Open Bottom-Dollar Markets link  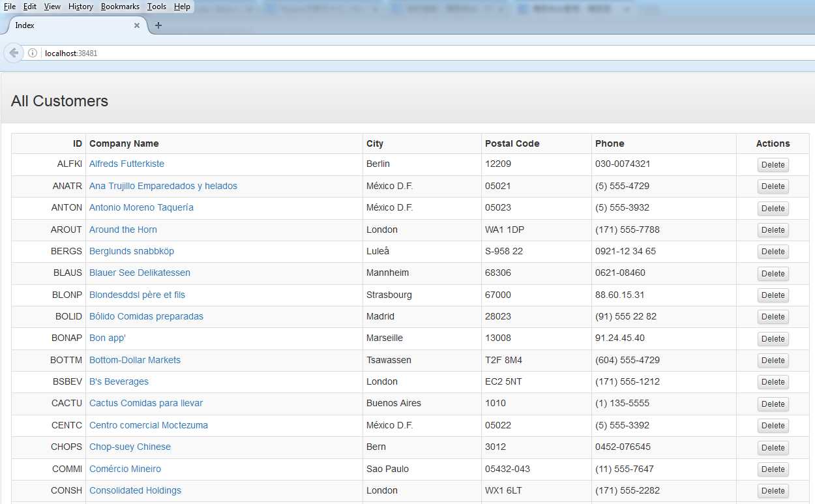coord(135,360)
